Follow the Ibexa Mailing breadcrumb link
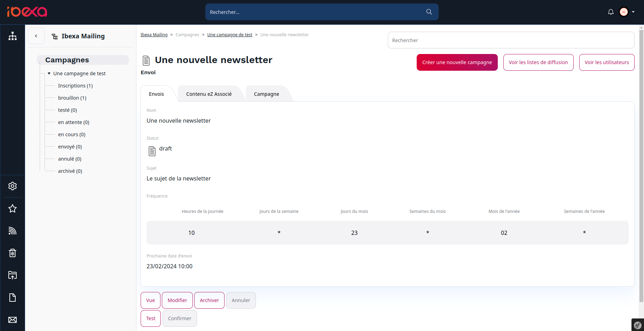Viewport: 644px width, 331px height. pos(154,34)
